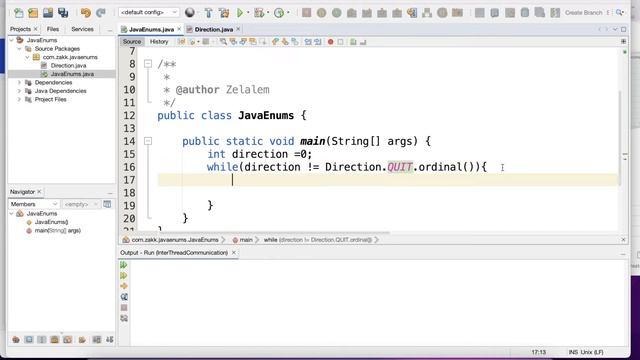
Task: Switch to the Files tab
Action: click(x=53, y=29)
